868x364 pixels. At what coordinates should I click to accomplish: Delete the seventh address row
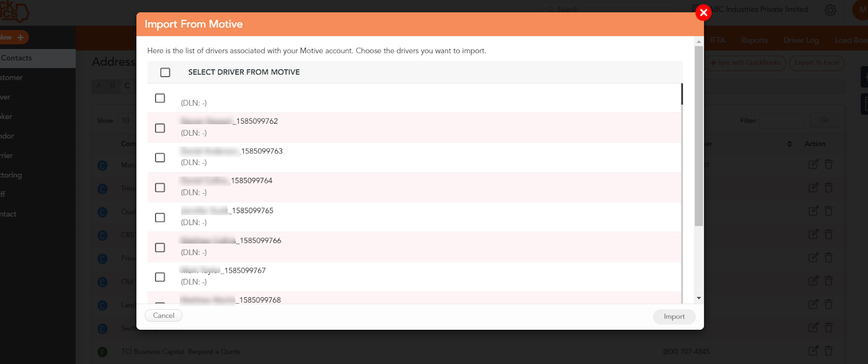click(828, 304)
